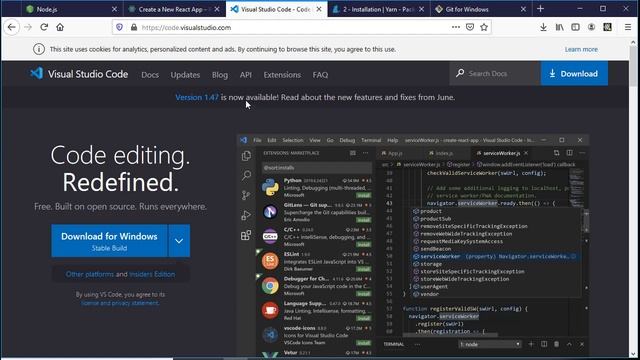Click the top Download button
This screenshot has width=640, height=360.
(574, 73)
